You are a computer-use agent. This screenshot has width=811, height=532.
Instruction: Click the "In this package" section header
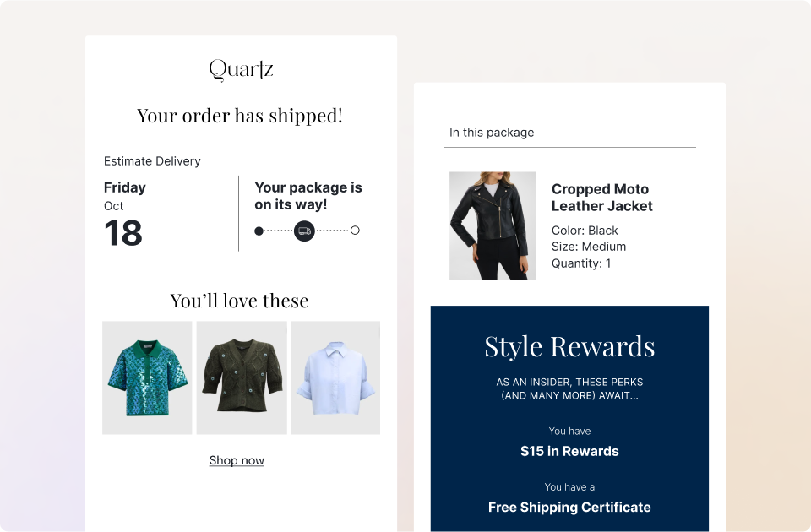pyautogui.click(x=492, y=133)
